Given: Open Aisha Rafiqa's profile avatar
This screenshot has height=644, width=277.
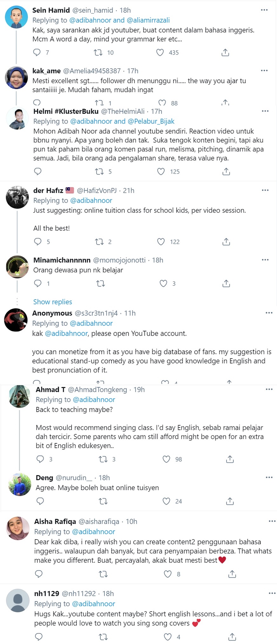Looking at the screenshot, I should click(18, 528).
